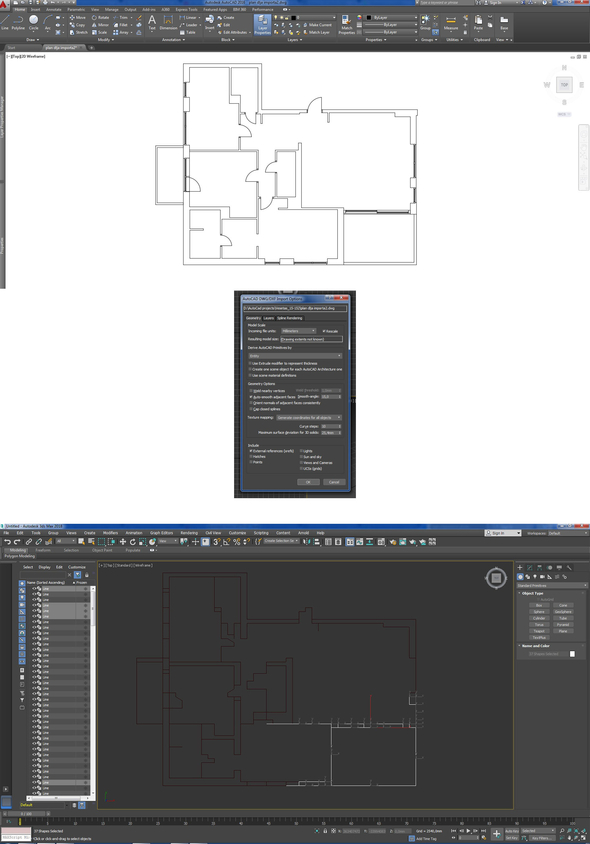Open the Incoming file units dropdown
Image resolution: width=590 pixels, height=844 pixels.
coord(298,331)
